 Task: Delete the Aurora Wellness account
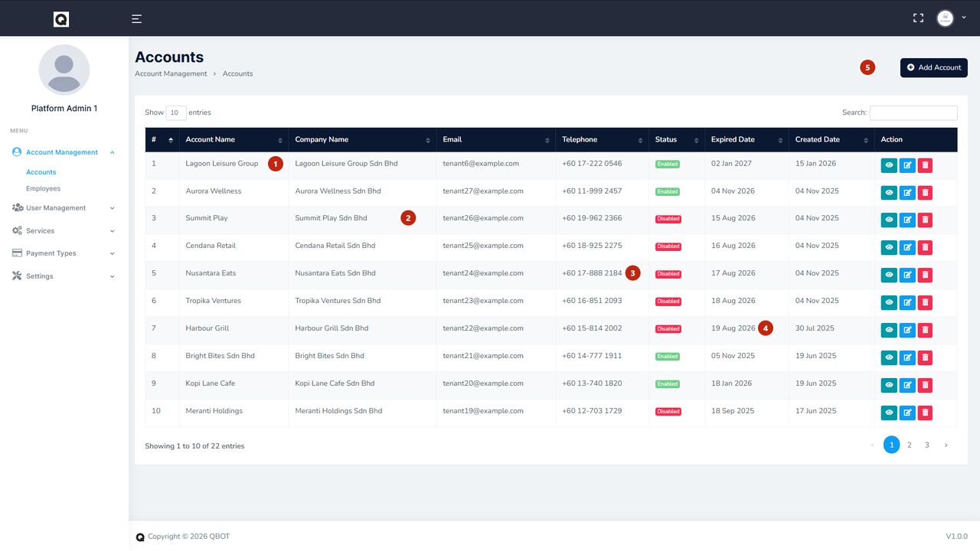tap(925, 193)
